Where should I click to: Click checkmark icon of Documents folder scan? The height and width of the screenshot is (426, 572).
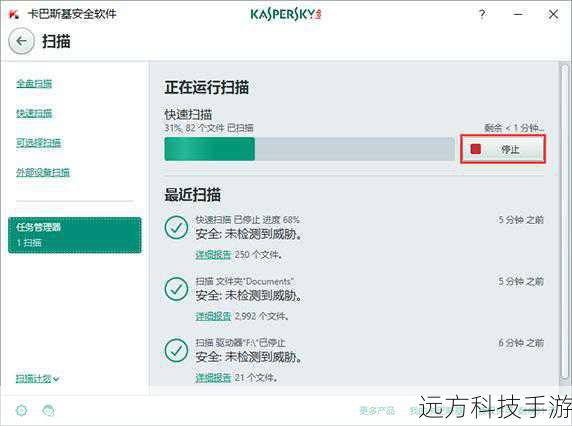pos(176,288)
